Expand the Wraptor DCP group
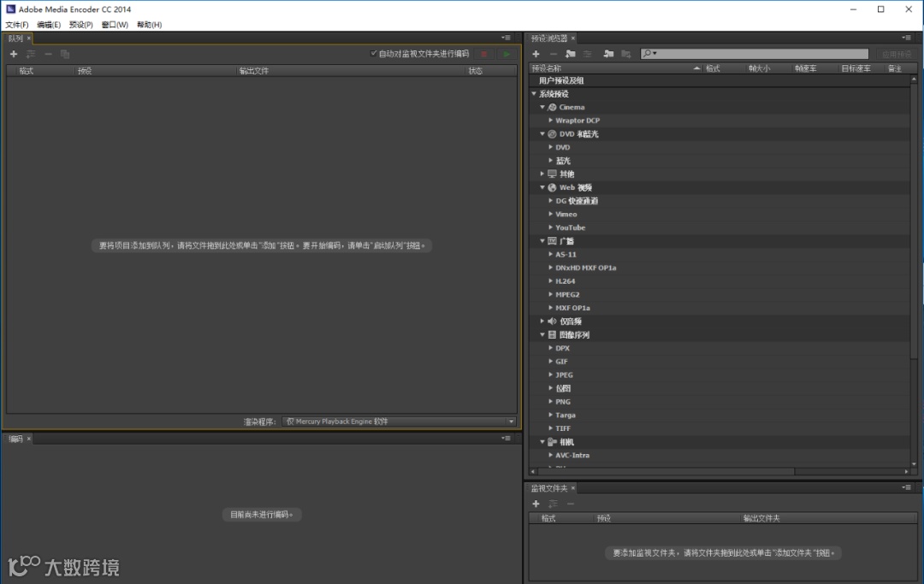Screen dimensions: 924x584 (x=550, y=120)
